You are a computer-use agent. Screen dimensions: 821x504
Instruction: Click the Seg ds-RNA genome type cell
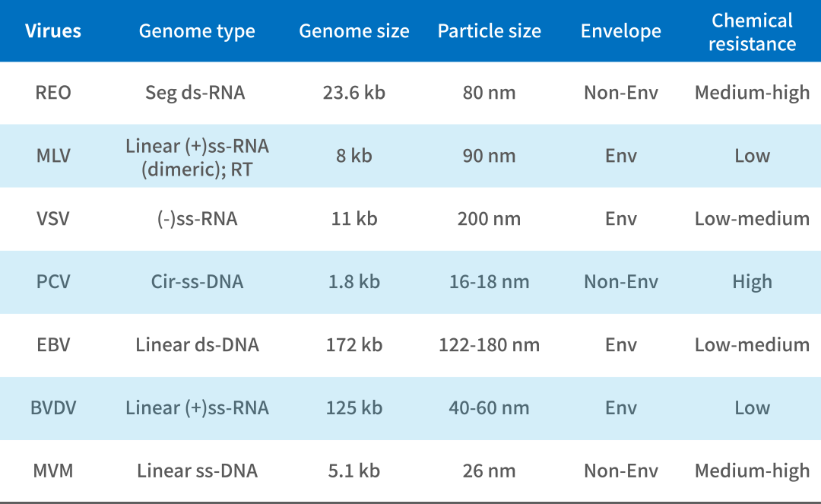197,93
